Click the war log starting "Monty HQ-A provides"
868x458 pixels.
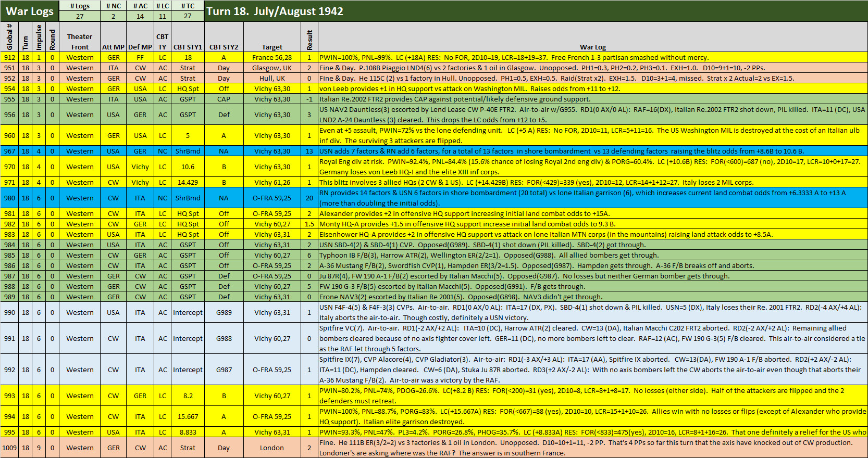click(x=593, y=224)
